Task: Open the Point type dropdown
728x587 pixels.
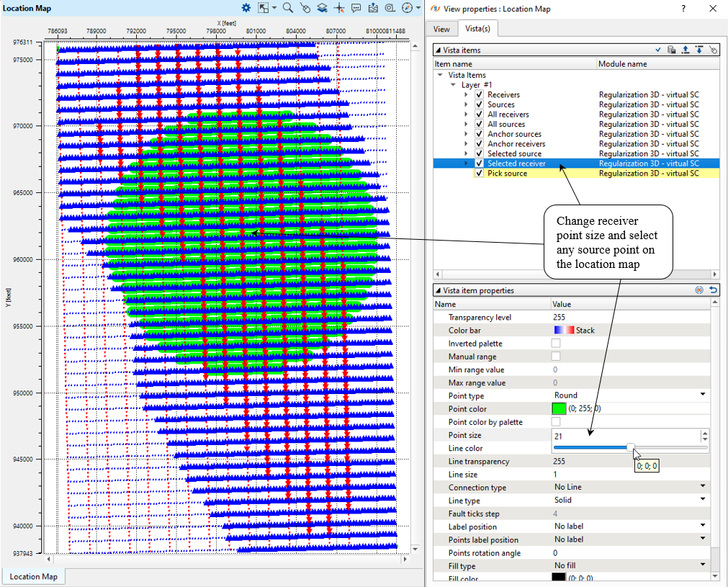Action: [x=703, y=395]
